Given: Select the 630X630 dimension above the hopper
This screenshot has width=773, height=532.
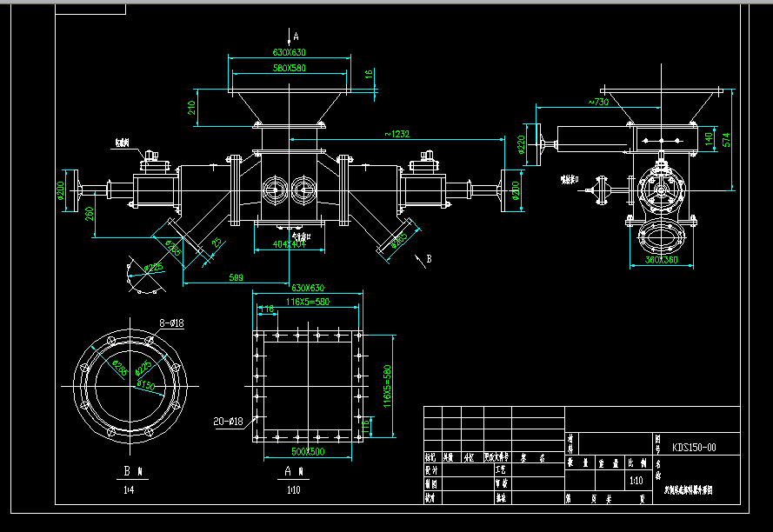Looking at the screenshot, I should click(290, 51).
